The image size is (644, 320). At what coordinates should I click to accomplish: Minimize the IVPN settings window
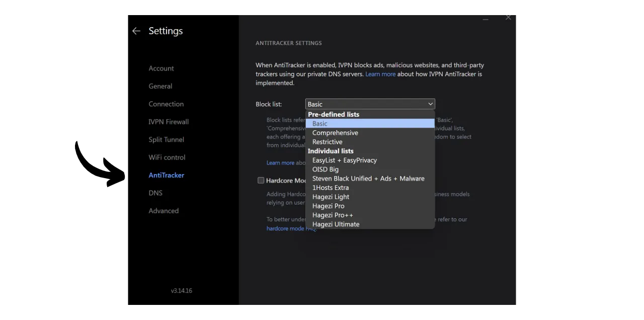[486, 19]
